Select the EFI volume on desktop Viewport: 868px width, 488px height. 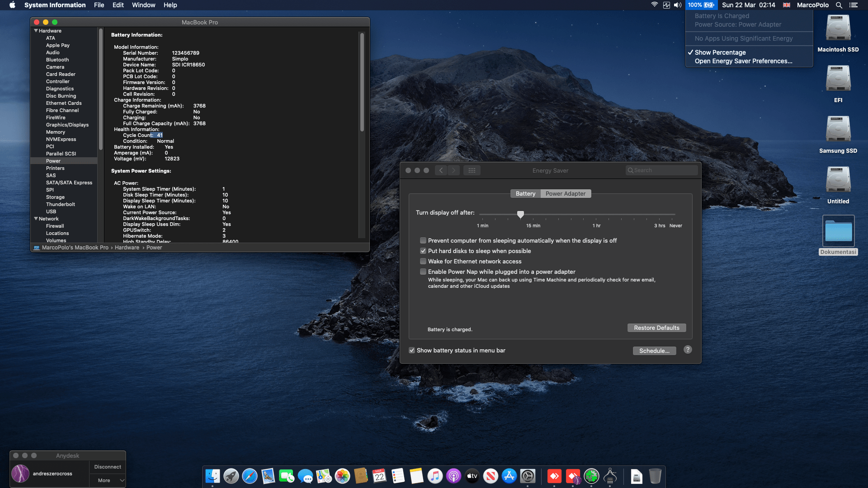click(838, 84)
